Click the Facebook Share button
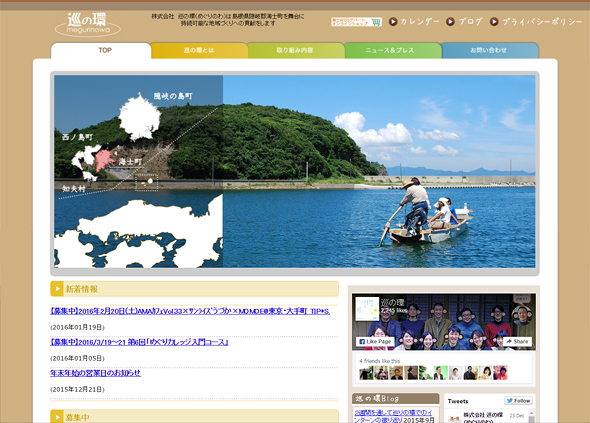 pyautogui.click(x=517, y=341)
